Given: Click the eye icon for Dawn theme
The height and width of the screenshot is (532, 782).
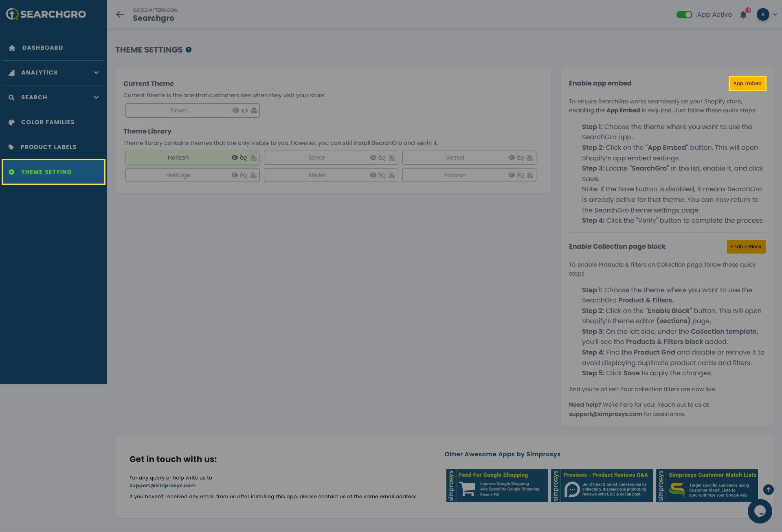Looking at the screenshot, I should pyautogui.click(x=235, y=111).
